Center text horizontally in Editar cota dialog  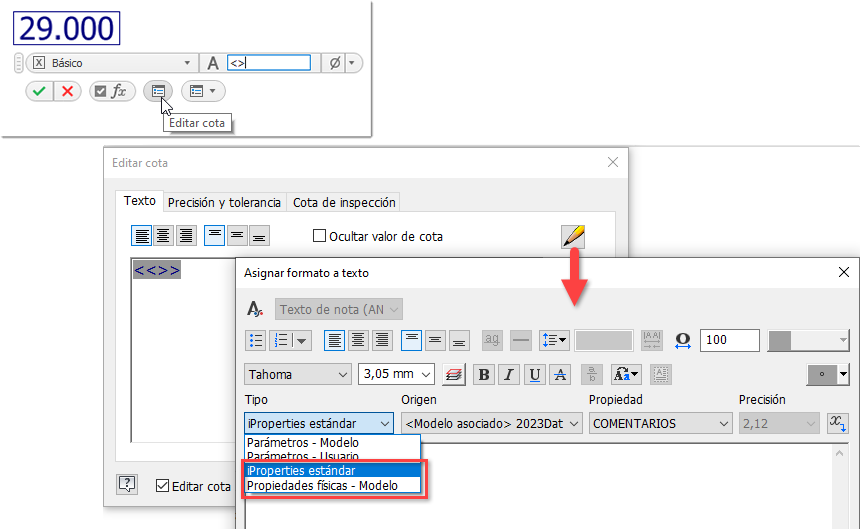(163, 236)
